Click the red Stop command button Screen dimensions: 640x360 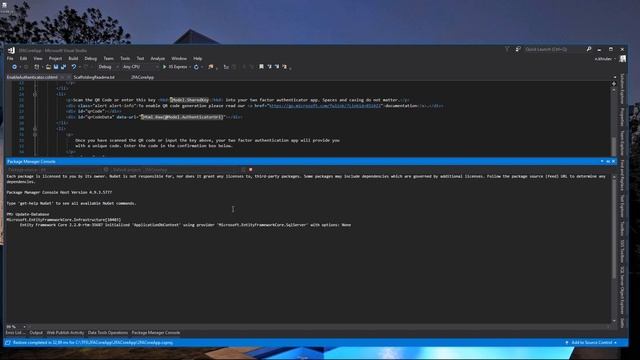point(251,169)
